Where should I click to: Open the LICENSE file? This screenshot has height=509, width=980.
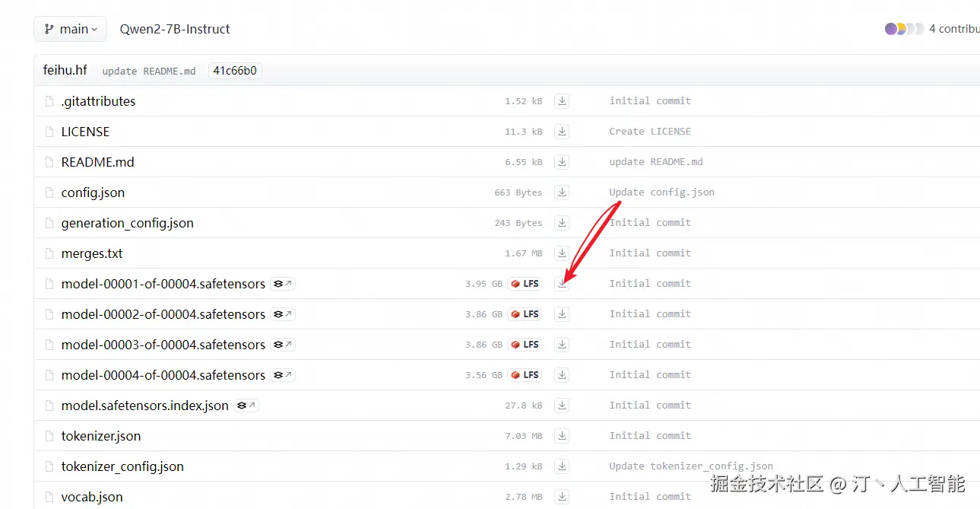[x=85, y=132]
